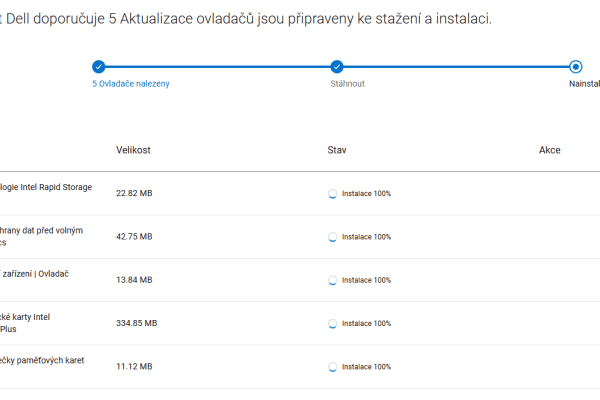Click the checkmark circle above Stáhnout
This screenshot has width=600, height=400.
click(337, 67)
